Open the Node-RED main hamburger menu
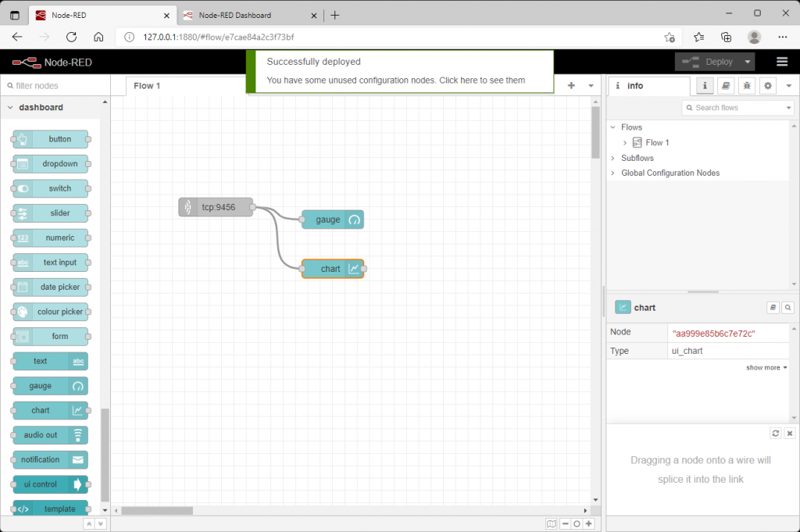 [x=781, y=62]
